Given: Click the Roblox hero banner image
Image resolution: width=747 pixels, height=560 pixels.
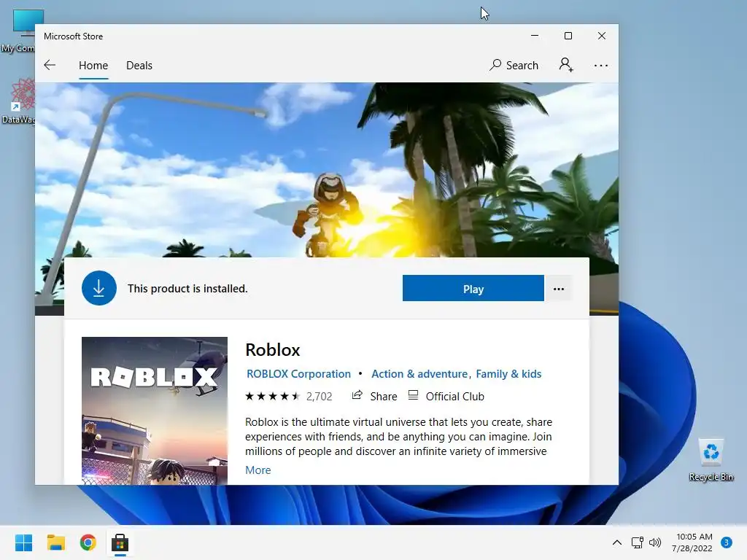Looking at the screenshot, I should click(x=327, y=169).
